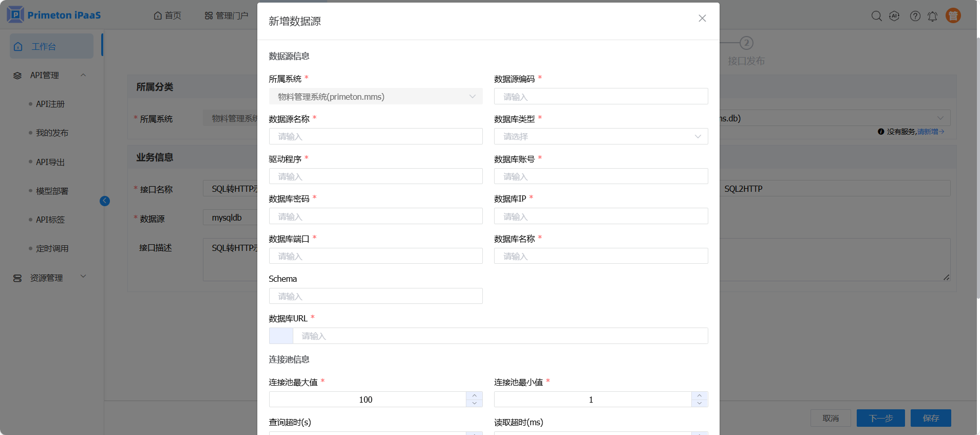Select API注册 in the sidebar
980x435 pixels.
coord(50,104)
